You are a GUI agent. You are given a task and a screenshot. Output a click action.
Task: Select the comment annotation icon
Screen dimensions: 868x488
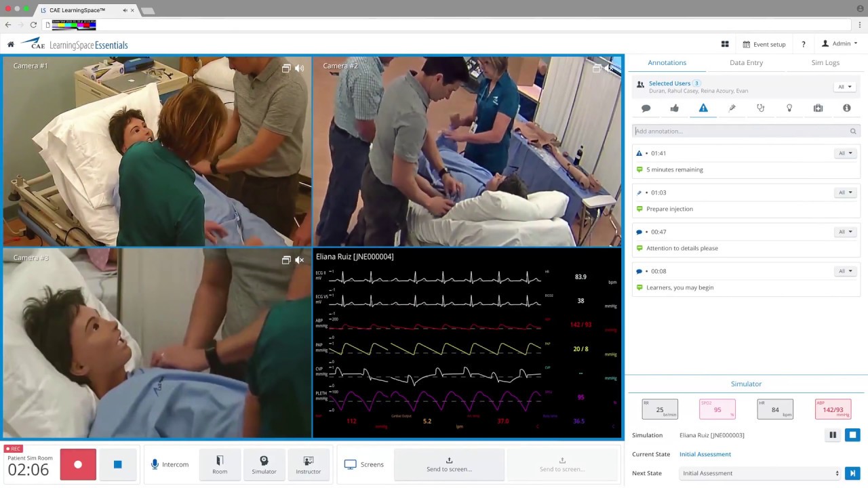point(646,108)
